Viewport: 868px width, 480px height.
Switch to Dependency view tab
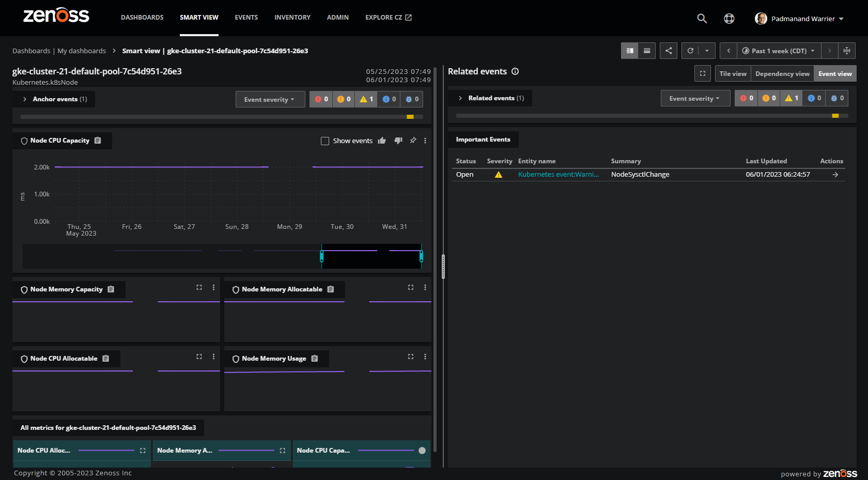click(782, 74)
